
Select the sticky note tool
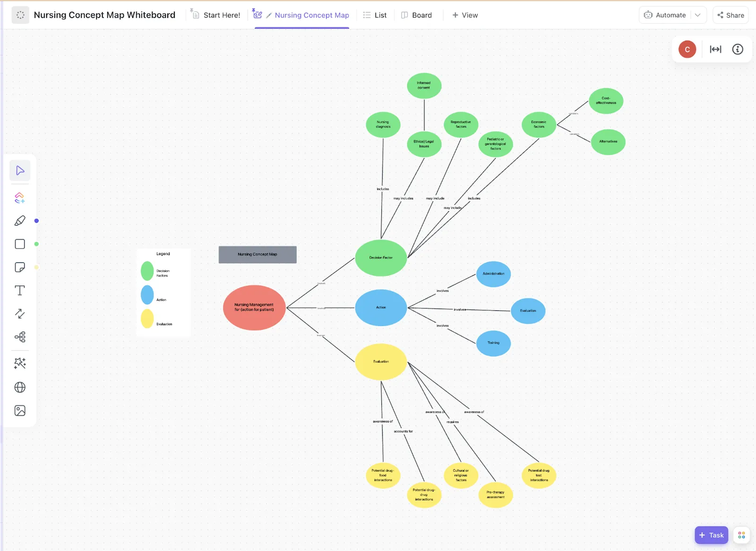point(20,267)
